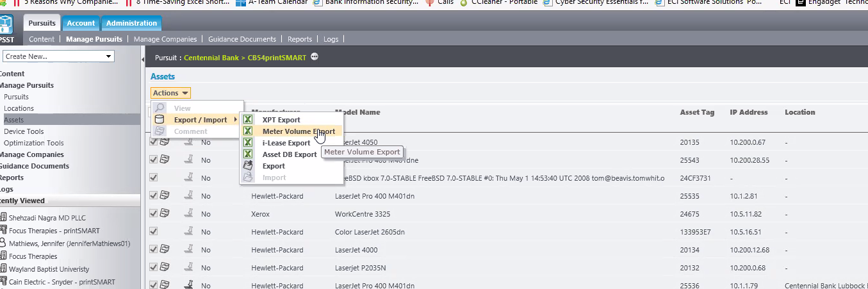Select the Pursuits top tab
The width and height of the screenshot is (868, 289).
pyautogui.click(x=42, y=23)
